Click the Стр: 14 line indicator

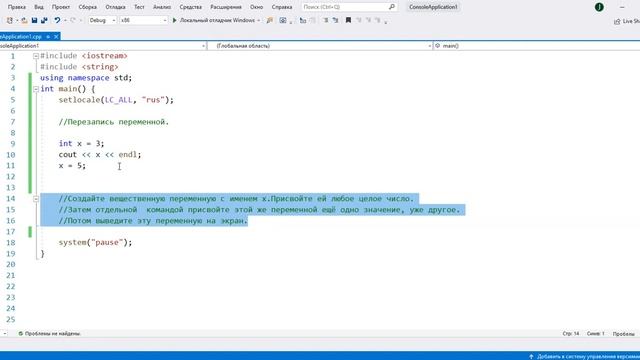tap(571, 333)
